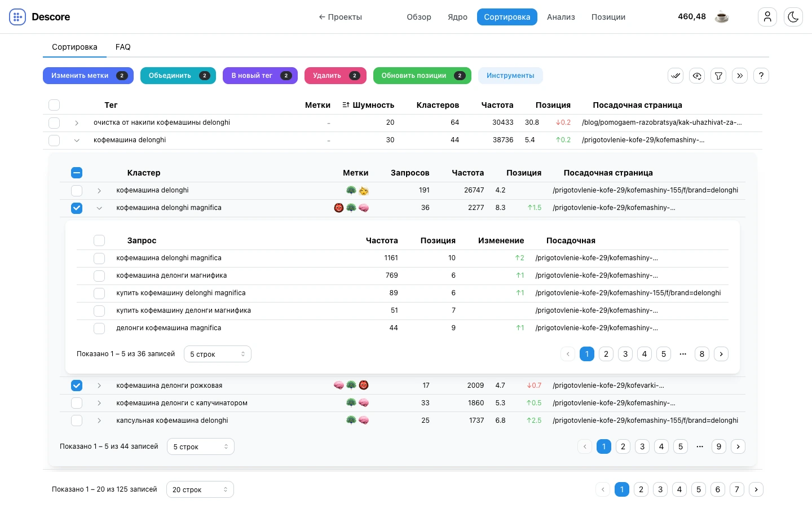This screenshot has height=508, width=812.
Task: Jump to page 8 of query records
Action: click(x=702, y=354)
